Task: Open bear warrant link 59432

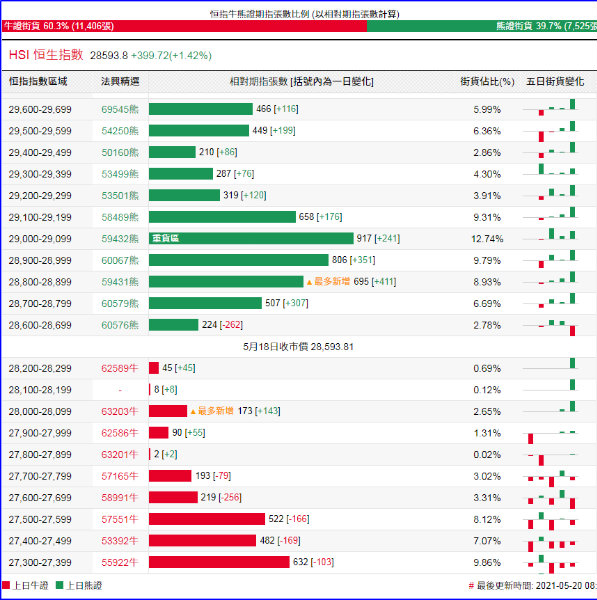Action: pos(120,239)
